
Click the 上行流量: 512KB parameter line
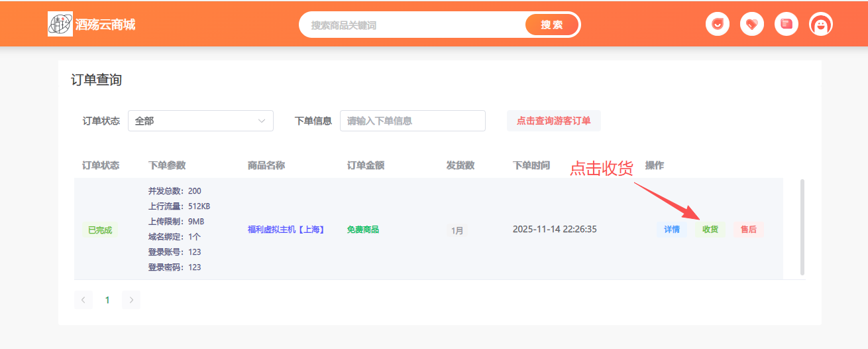point(180,206)
